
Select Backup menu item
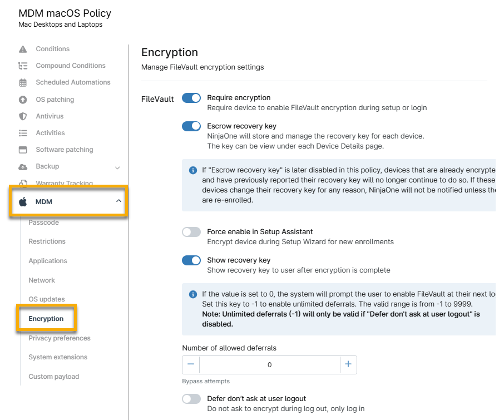(x=48, y=166)
